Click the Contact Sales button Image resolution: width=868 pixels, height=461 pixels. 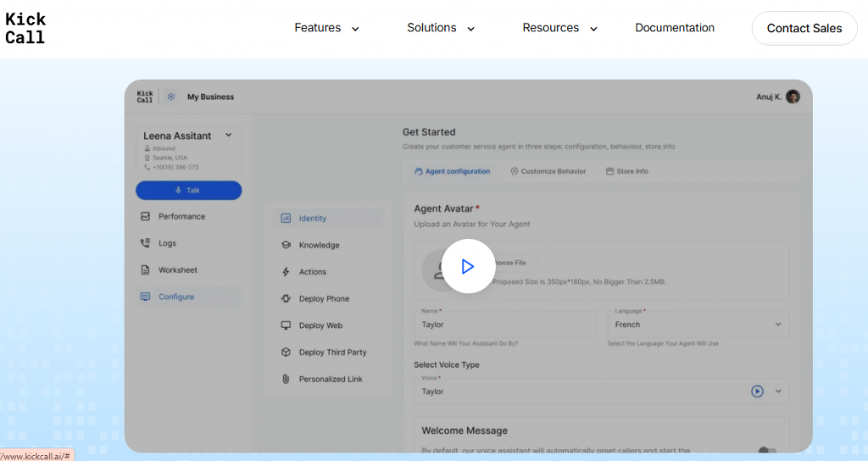point(804,28)
